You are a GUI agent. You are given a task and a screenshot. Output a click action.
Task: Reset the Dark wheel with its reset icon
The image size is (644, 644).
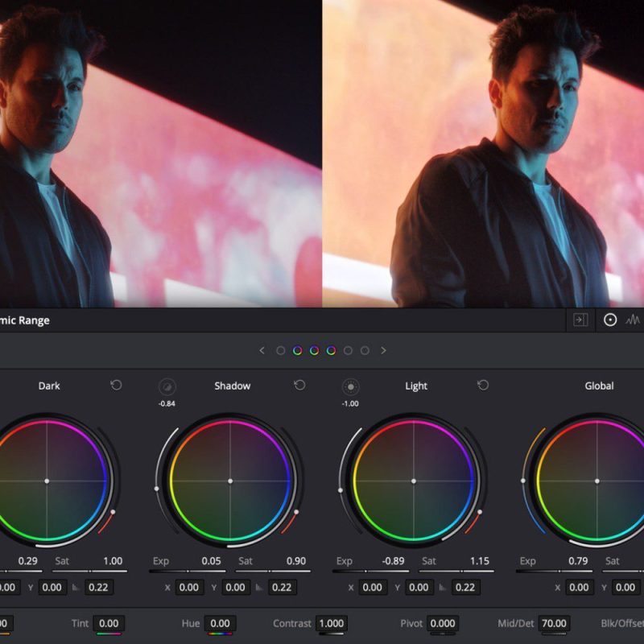(116, 386)
